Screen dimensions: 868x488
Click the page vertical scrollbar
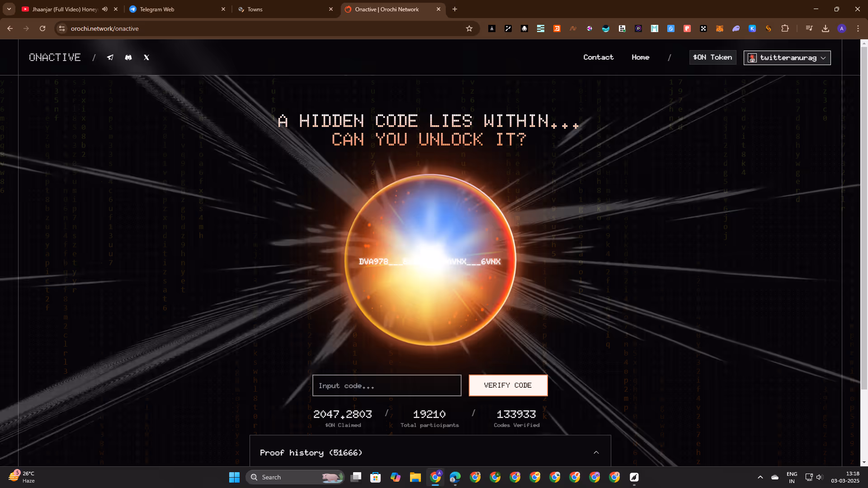(864, 217)
